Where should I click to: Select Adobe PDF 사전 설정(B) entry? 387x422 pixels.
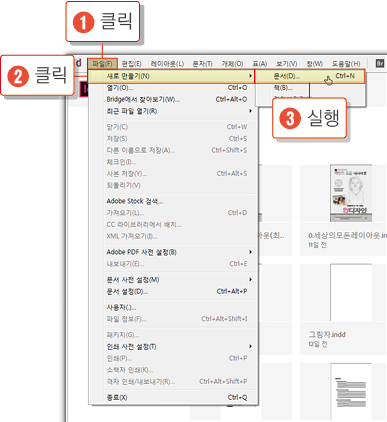[173, 252]
